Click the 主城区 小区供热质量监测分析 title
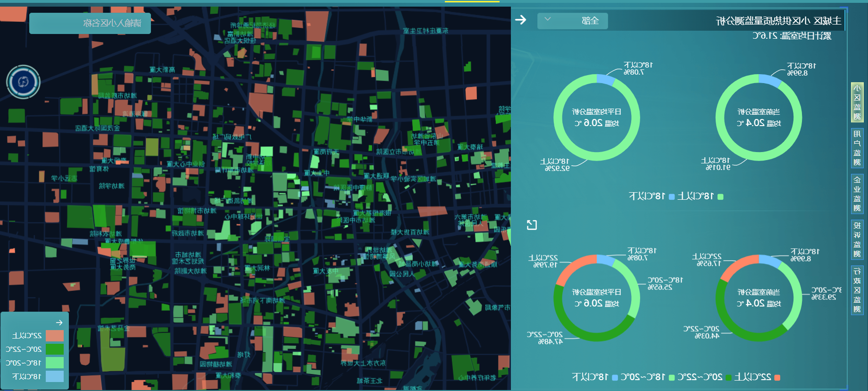This screenshot has height=391, width=868. (779, 21)
